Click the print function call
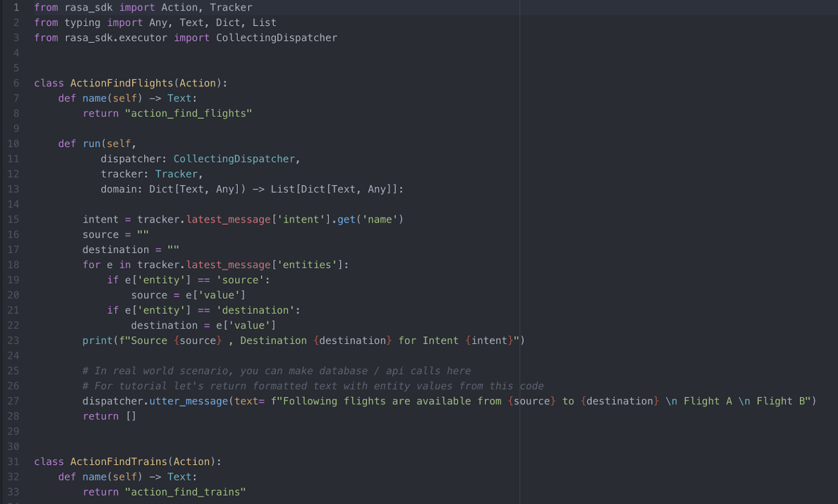 coord(97,340)
